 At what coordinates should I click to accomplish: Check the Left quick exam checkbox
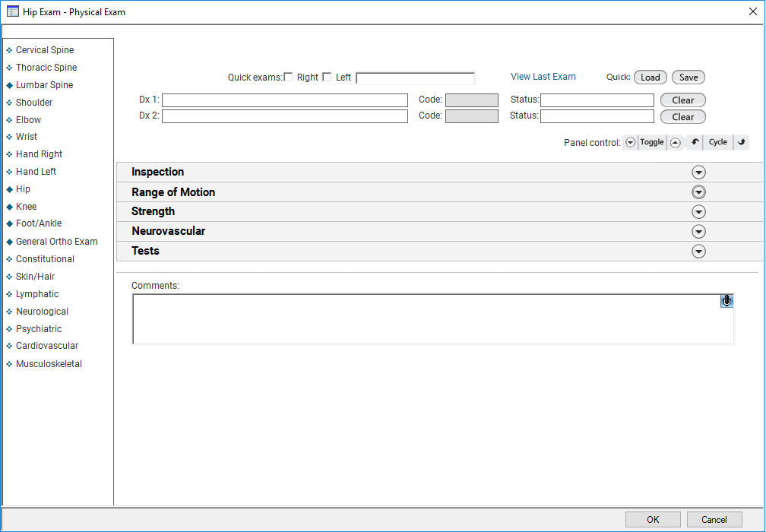pos(327,77)
